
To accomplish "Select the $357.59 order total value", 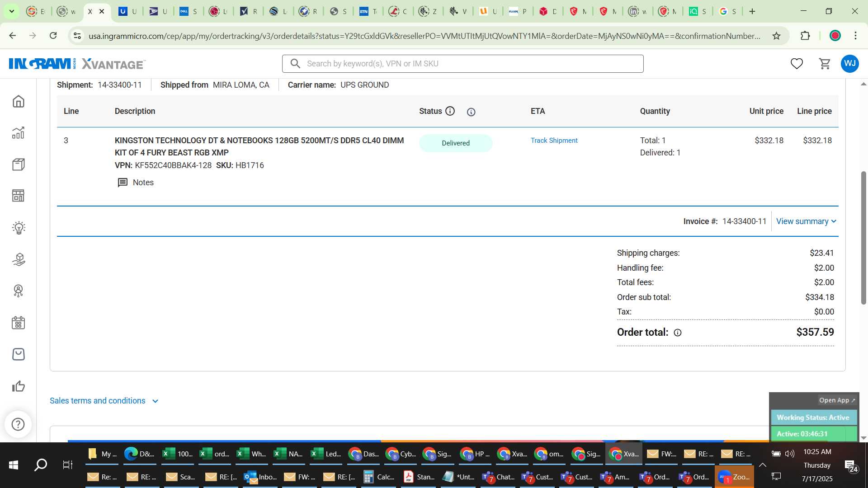I will pos(815,333).
